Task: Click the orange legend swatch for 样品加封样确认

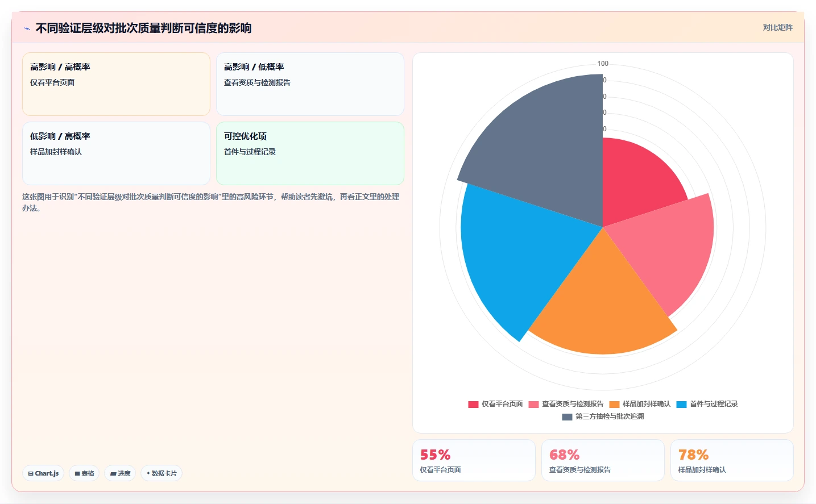Action: [614, 405]
